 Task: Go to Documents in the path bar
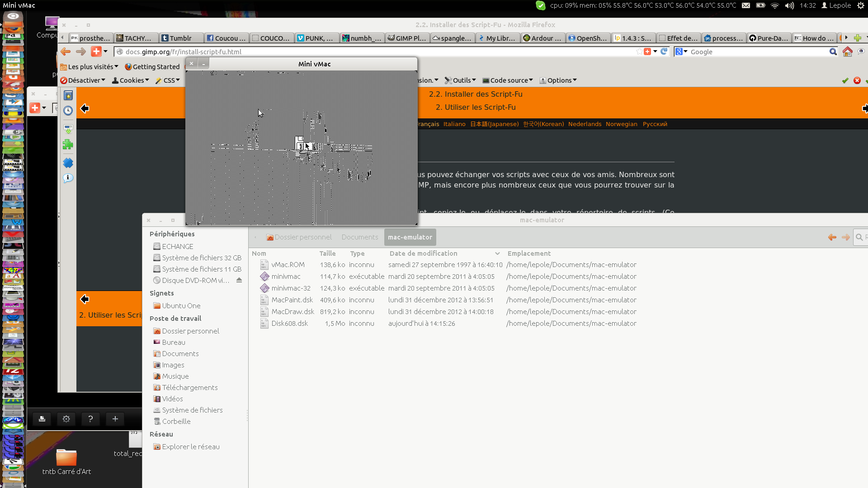click(360, 237)
